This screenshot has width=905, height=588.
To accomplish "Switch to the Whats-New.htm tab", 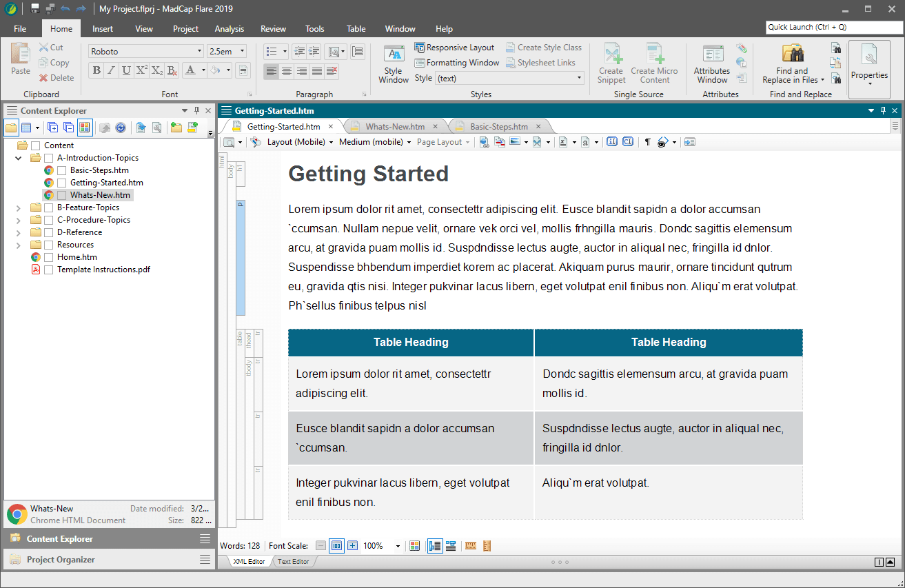I will tap(395, 127).
